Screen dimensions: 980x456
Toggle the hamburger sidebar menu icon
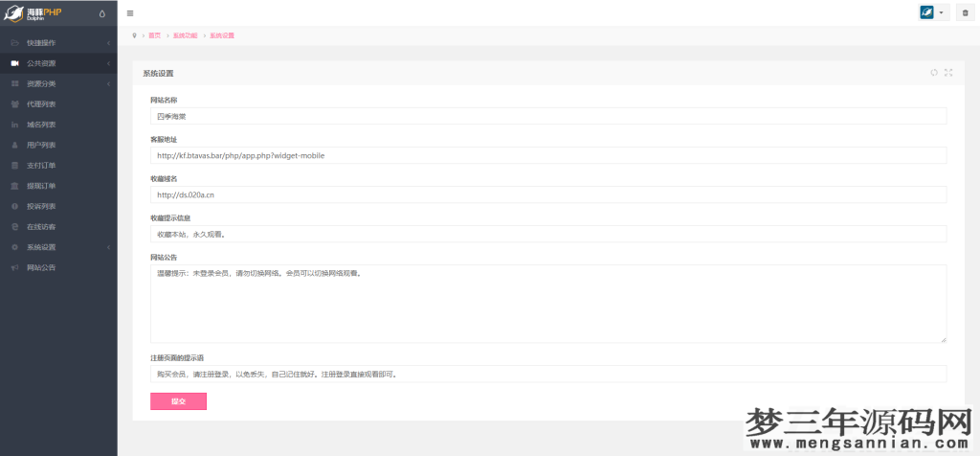point(130,12)
